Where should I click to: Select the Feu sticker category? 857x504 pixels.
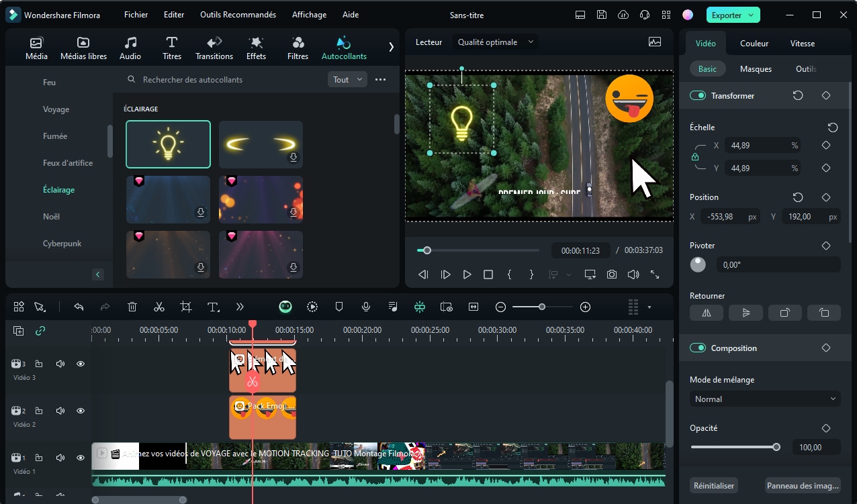click(49, 83)
